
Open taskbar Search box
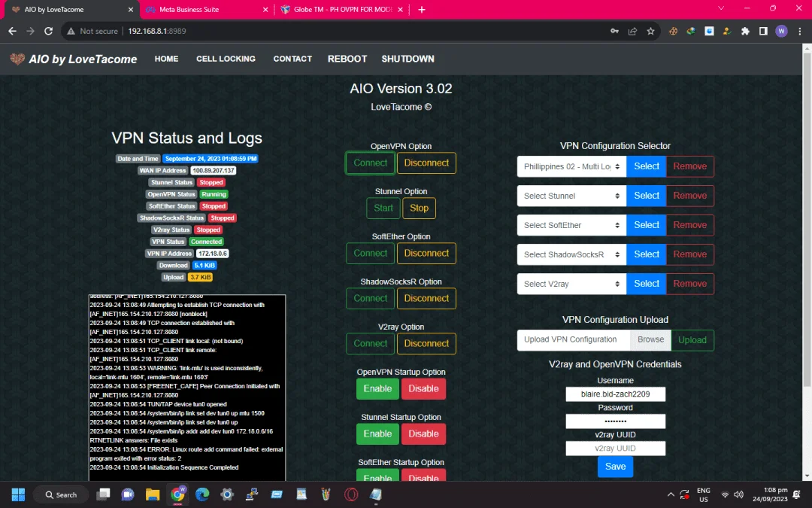click(61, 494)
